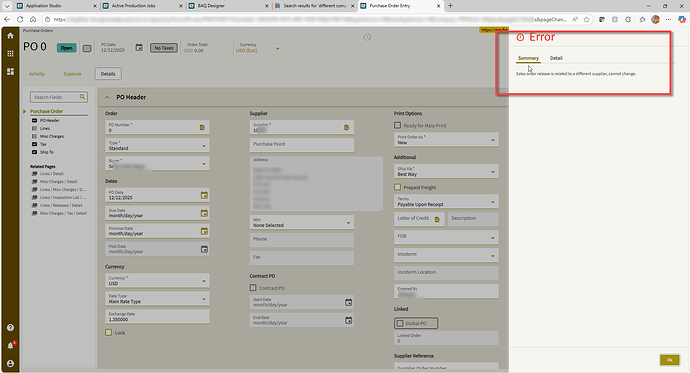Collapse the PO Header section chevron
690x373 pixels.
pyautogui.click(x=107, y=97)
